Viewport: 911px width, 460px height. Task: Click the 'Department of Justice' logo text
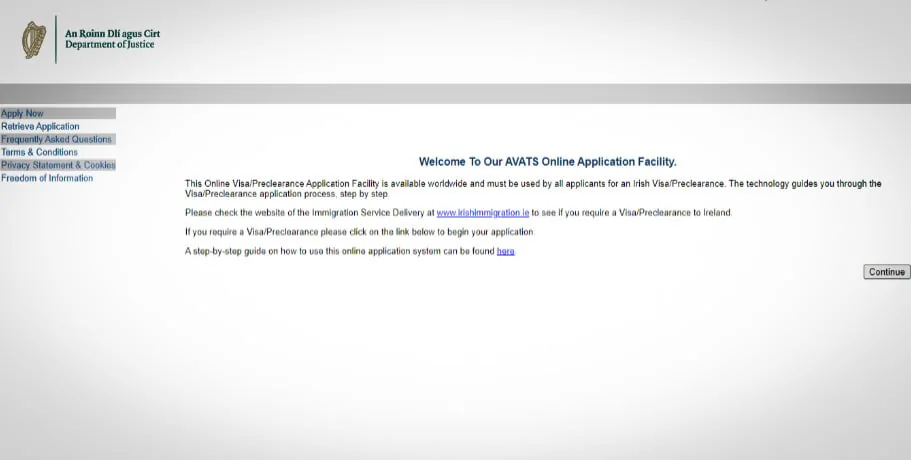pyautogui.click(x=110, y=45)
